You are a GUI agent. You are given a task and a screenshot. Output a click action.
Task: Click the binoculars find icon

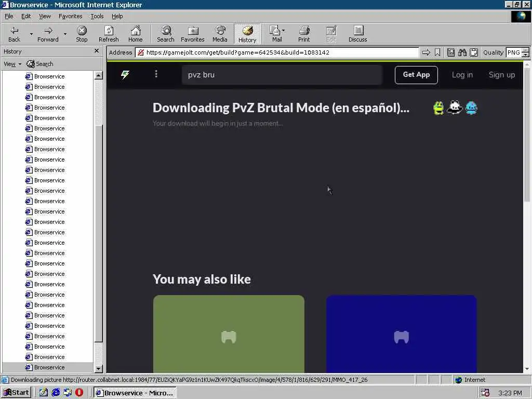pyautogui.click(x=462, y=52)
